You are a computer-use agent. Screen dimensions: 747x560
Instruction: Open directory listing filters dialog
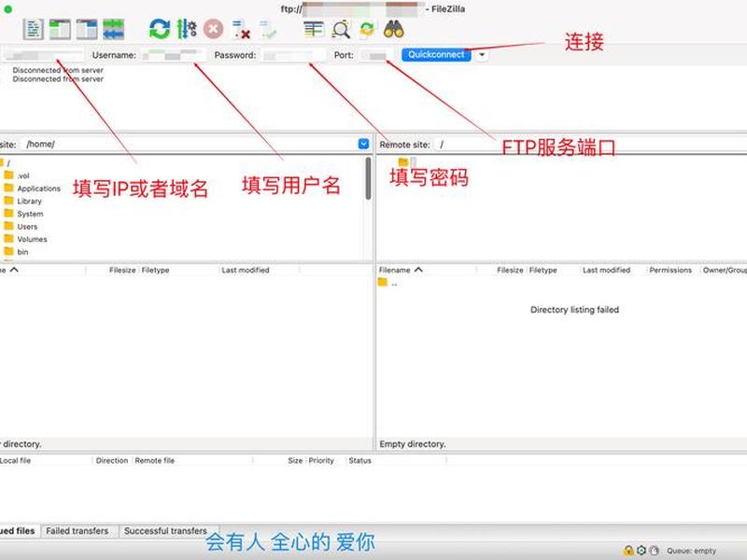[314, 30]
